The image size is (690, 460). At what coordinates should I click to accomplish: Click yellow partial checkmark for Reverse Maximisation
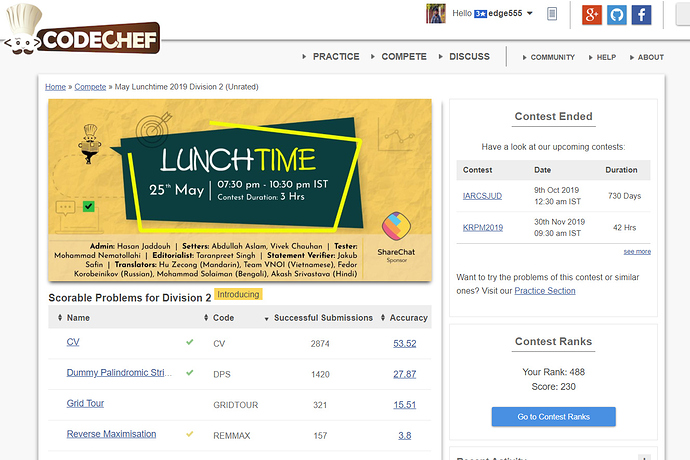(190, 434)
